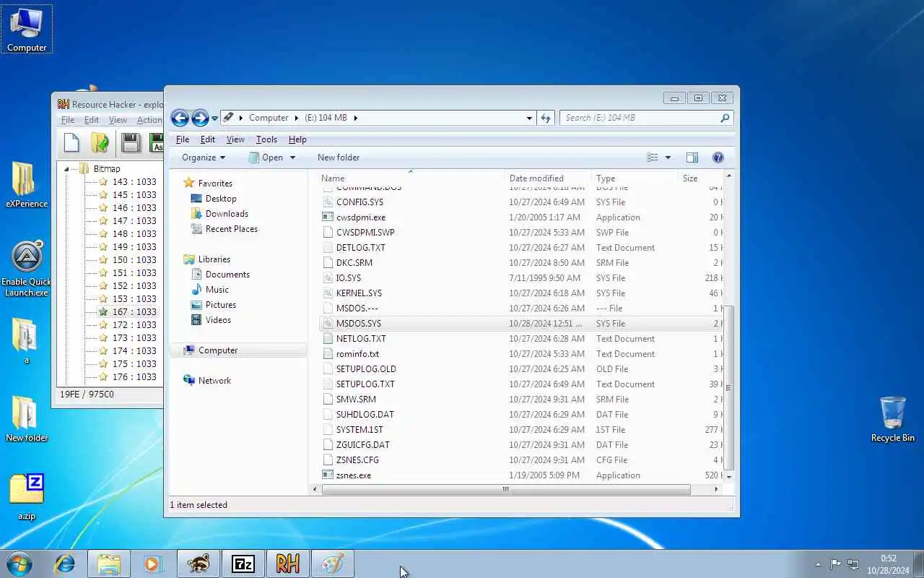Collapse the Bitmap tree node in Resource Hacker
This screenshot has height=578, width=924.
coord(67,169)
